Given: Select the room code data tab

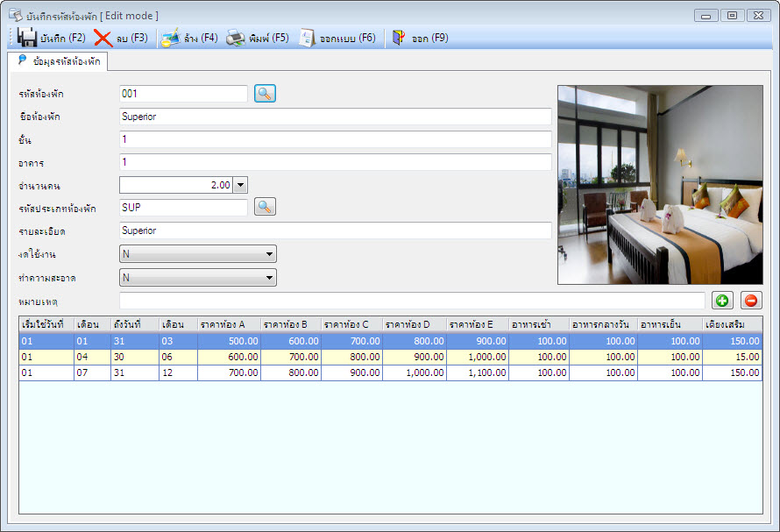Looking at the screenshot, I should point(58,62).
